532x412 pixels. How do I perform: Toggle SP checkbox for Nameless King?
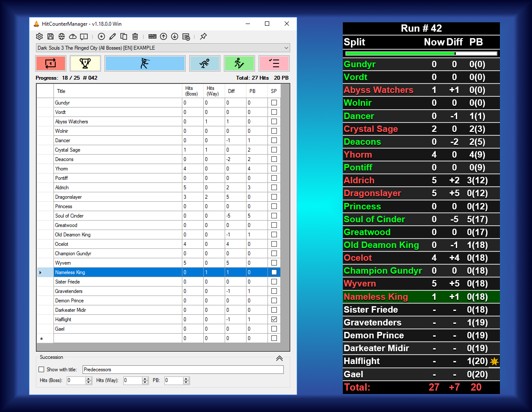[274, 272]
